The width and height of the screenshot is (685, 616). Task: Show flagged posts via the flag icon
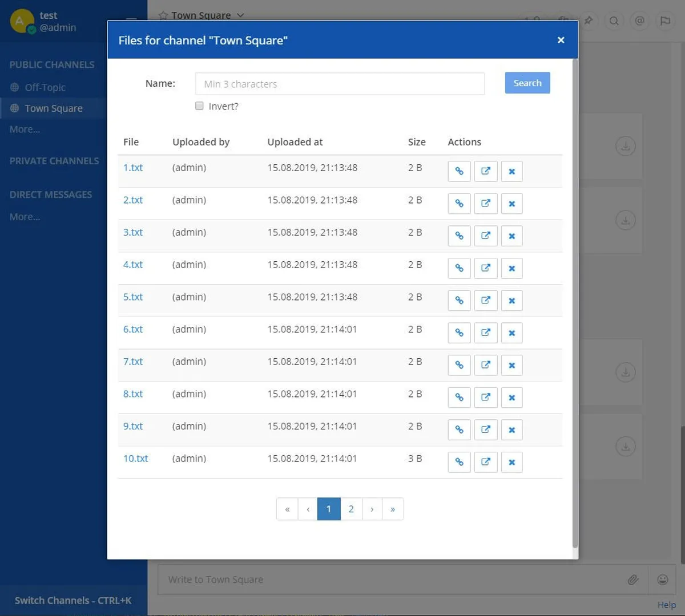[x=665, y=21]
